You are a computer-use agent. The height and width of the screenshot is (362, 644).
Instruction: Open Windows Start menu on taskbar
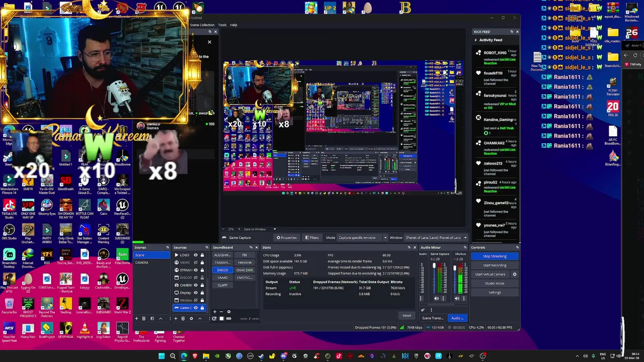[162, 356]
